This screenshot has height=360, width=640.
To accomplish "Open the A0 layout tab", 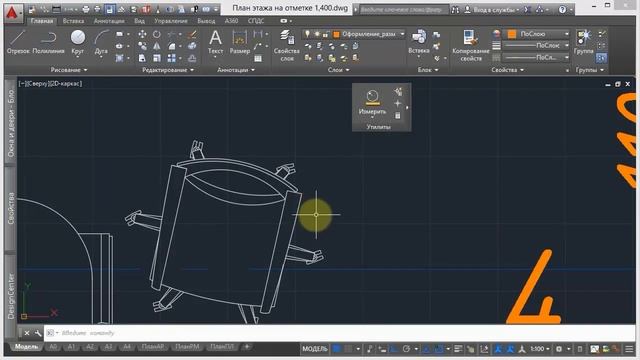I will tap(53, 347).
